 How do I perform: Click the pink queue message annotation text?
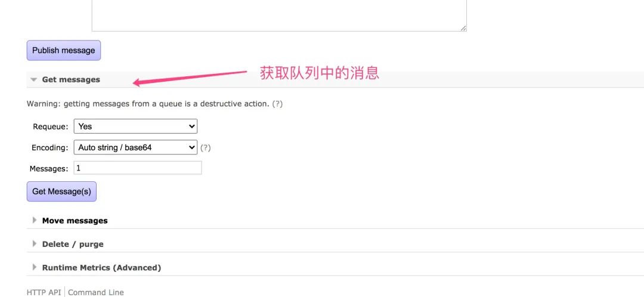coord(320,73)
